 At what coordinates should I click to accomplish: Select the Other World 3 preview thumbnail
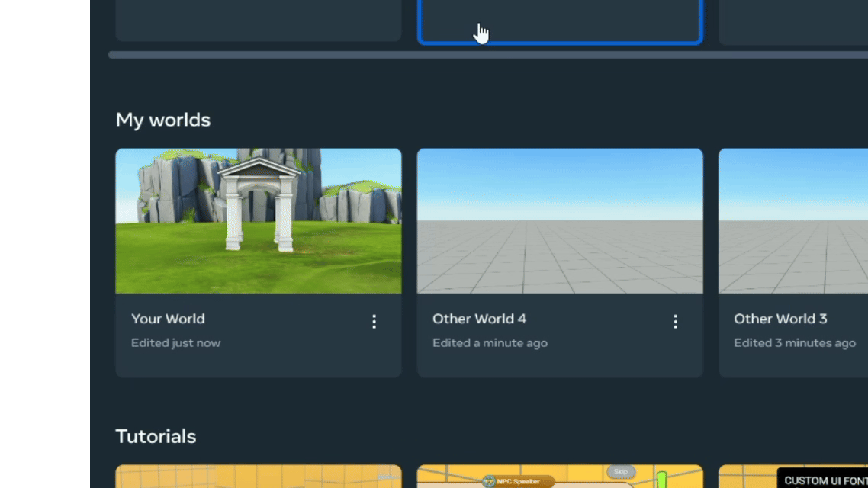click(792, 220)
